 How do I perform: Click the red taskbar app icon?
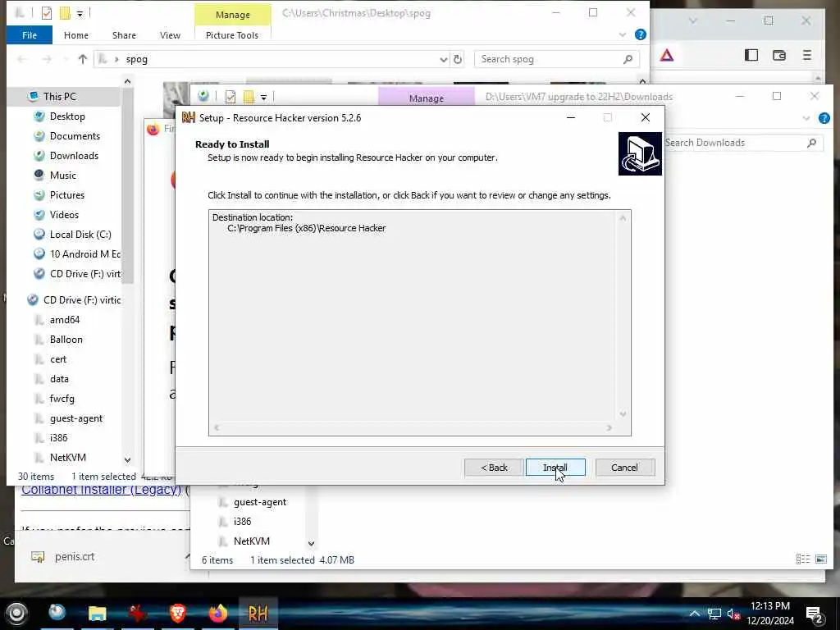pos(137,613)
